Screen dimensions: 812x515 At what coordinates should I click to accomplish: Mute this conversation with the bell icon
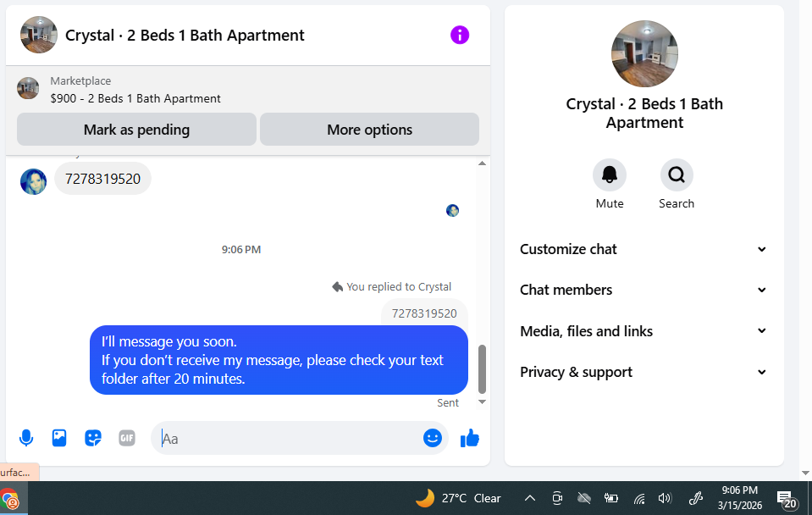point(610,175)
